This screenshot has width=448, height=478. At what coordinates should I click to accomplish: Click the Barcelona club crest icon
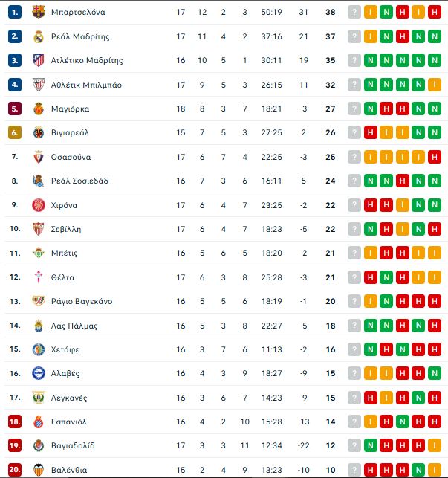point(39,12)
